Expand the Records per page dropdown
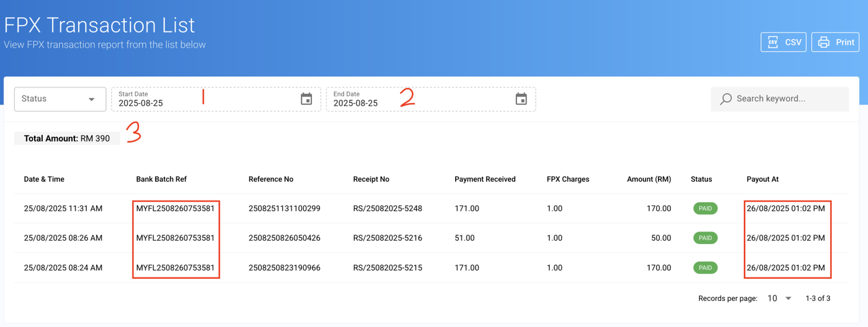Screen dimensions: 868x327 (779, 298)
